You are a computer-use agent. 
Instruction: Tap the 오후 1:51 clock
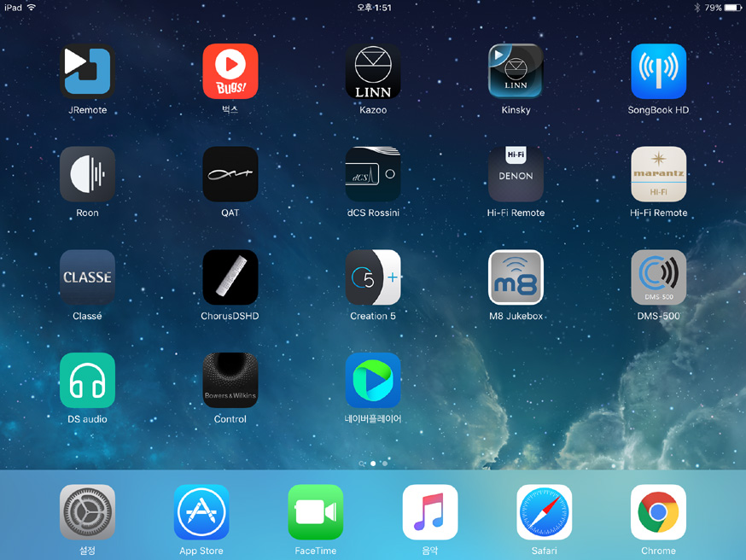point(374,8)
